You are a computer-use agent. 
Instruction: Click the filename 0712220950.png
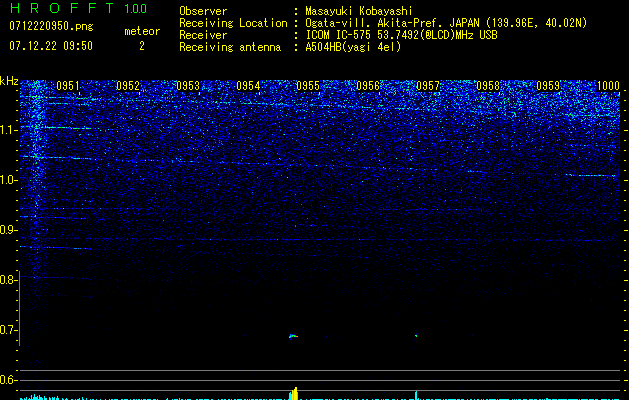[x=51, y=26]
